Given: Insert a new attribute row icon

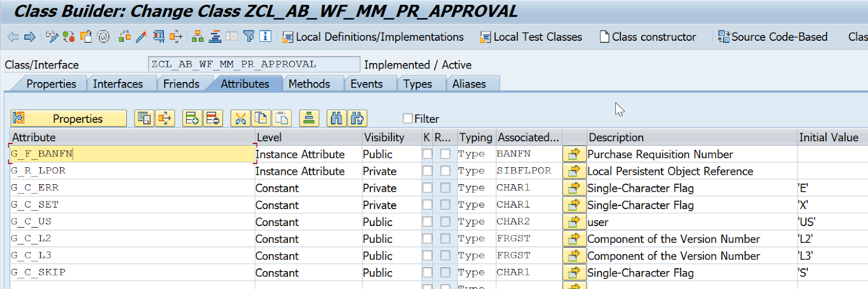Looking at the screenshot, I should (192, 118).
